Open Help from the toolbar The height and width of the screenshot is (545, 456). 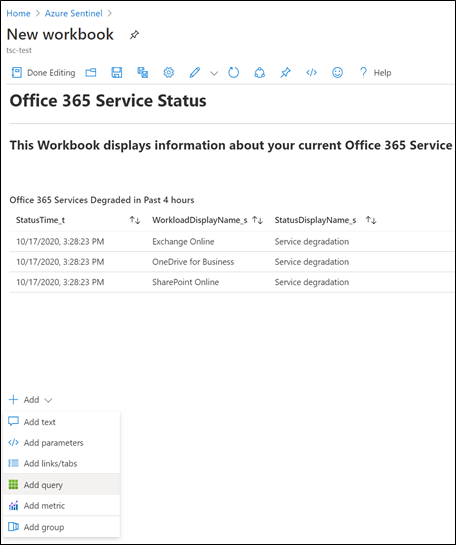tap(375, 73)
